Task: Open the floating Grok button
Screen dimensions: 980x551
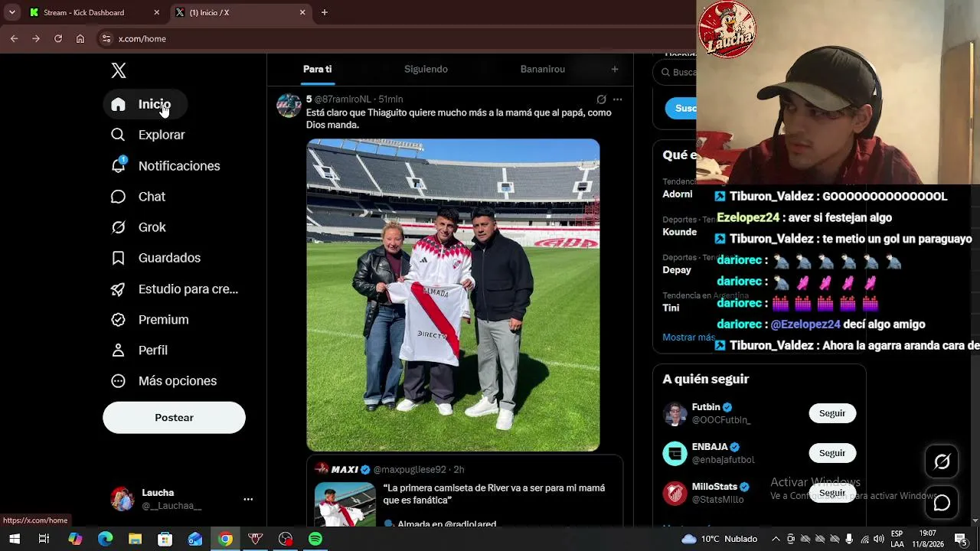Action: click(x=942, y=461)
